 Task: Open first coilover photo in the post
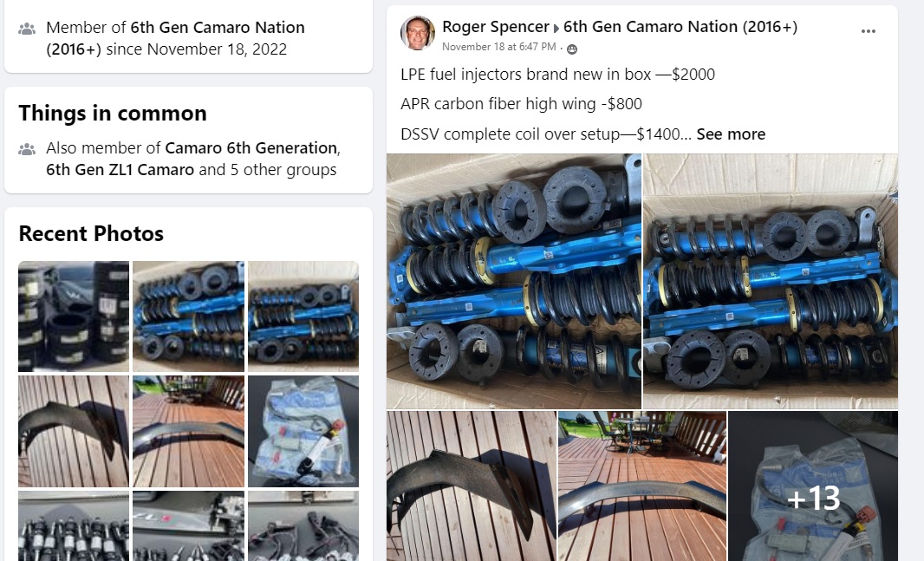[x=514, y=281]
